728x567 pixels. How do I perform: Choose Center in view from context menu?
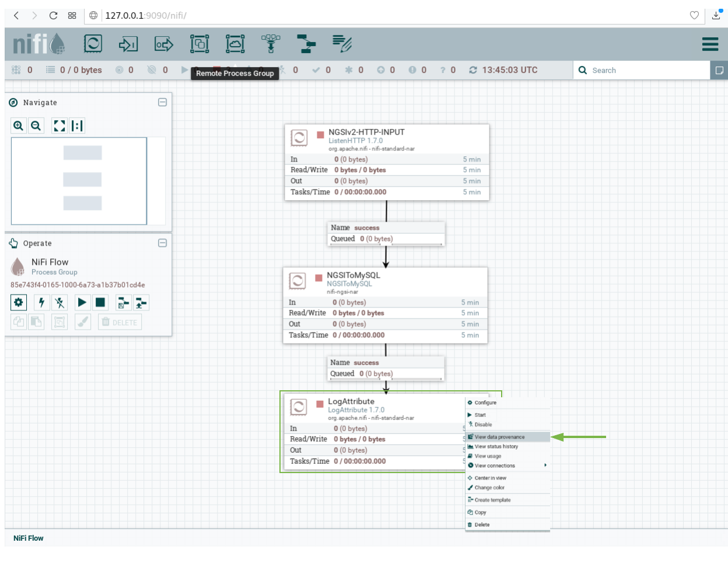tap(508, 478)
